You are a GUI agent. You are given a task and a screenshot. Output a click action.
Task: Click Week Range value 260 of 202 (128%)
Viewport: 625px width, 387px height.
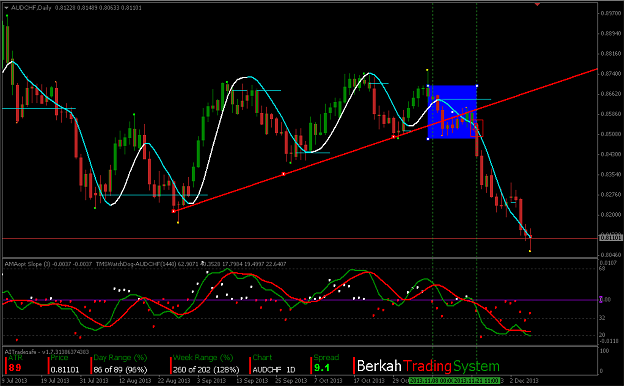206,369
